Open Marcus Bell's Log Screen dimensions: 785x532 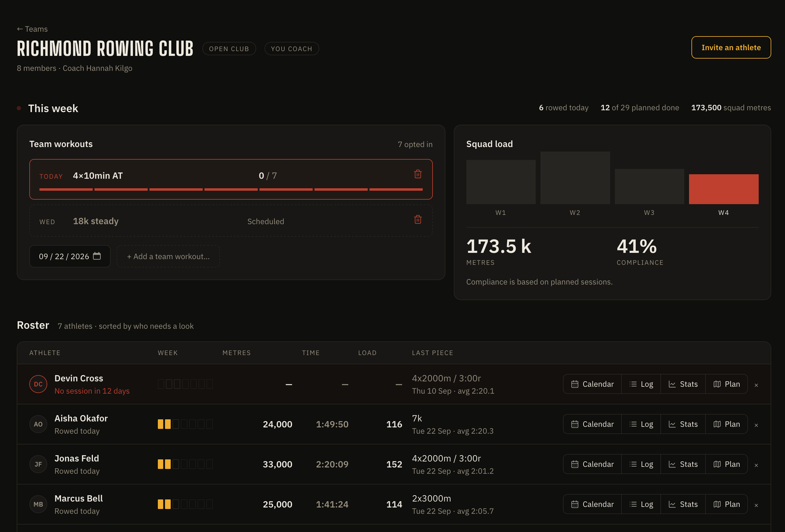tap(641, 504)
